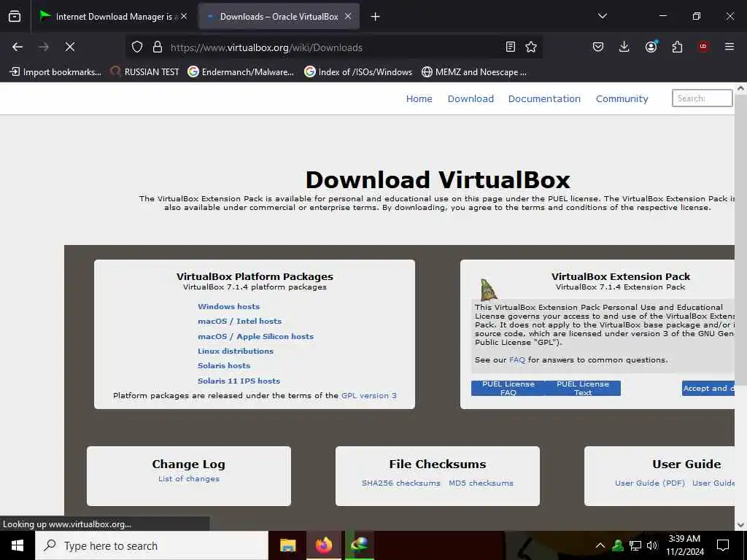Open Solaris hosts link
Screen dimensions: 747x560
[x=224, y=366]
